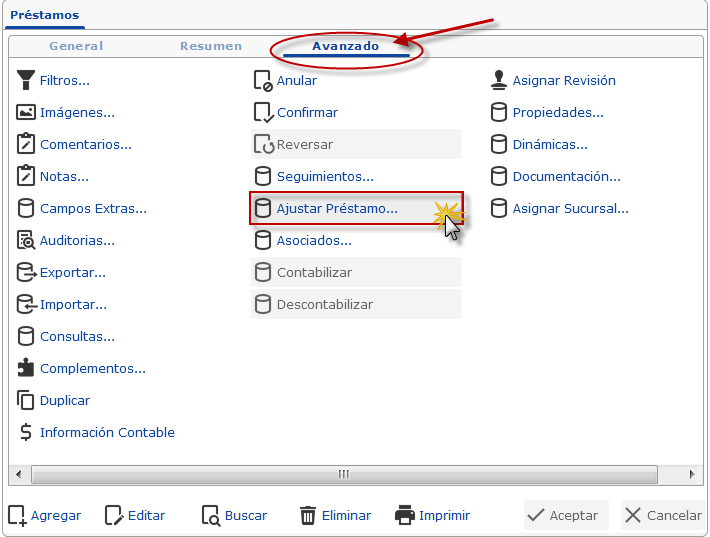710x537 pixels.
Task: Click the Exportar database icon
Action: (x=26, y=273)
